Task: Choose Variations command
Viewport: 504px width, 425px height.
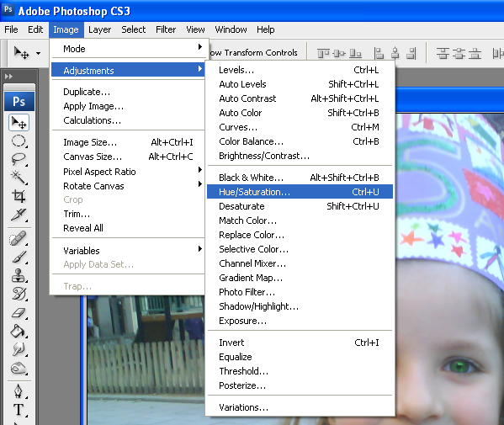Action: click(x=300, y=407)
